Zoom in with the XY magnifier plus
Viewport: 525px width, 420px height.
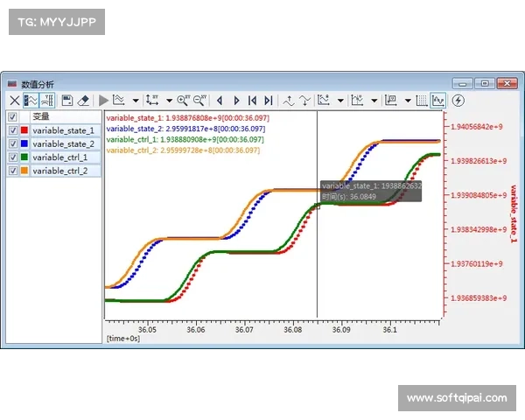[x=184, y=100]
